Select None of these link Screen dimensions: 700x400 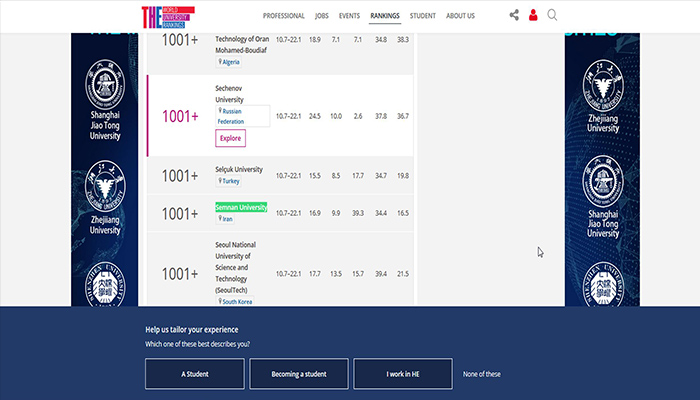[x=481, y=374]
